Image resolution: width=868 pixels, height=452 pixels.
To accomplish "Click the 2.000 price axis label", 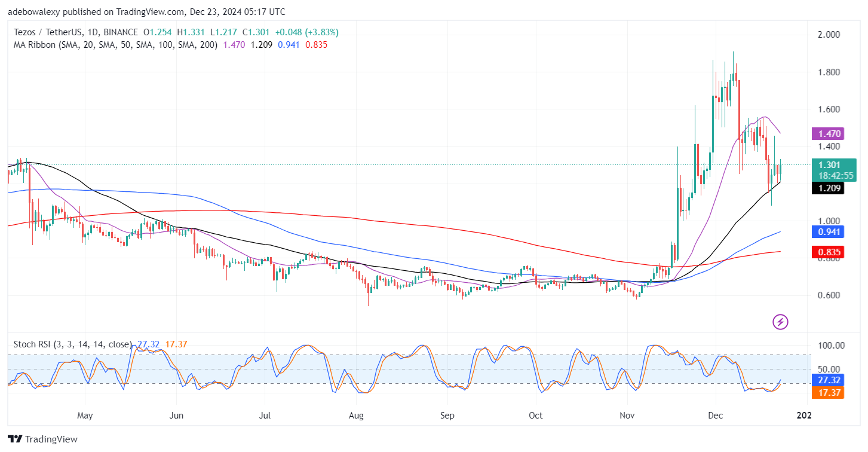I will pyautogui.click(x=828, y=35).
